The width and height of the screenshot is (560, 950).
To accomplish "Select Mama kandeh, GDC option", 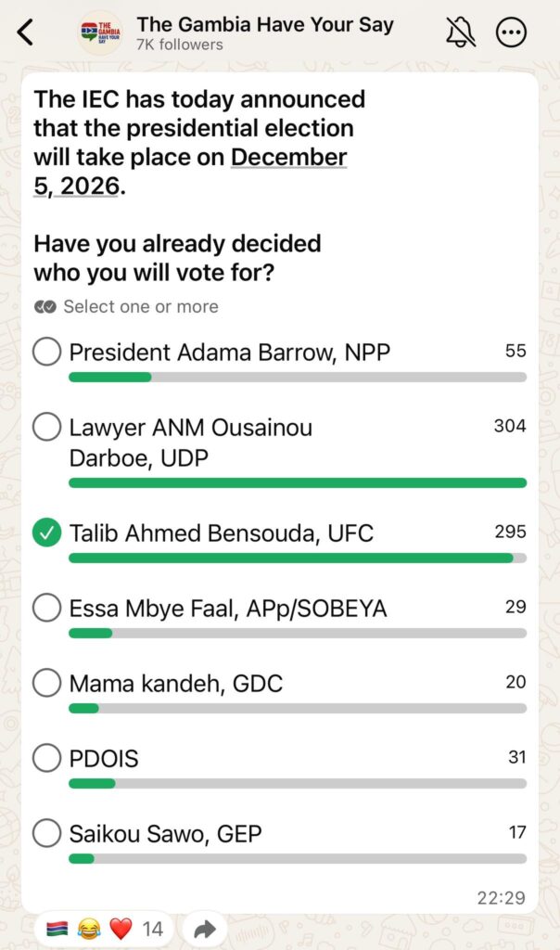I will 46,684.
